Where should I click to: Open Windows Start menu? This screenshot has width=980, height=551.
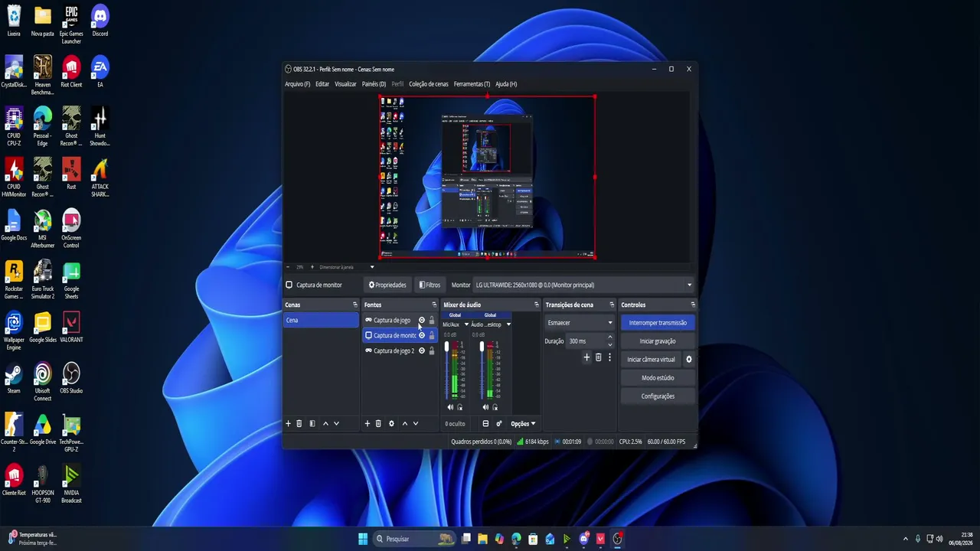tap(363, 539)
